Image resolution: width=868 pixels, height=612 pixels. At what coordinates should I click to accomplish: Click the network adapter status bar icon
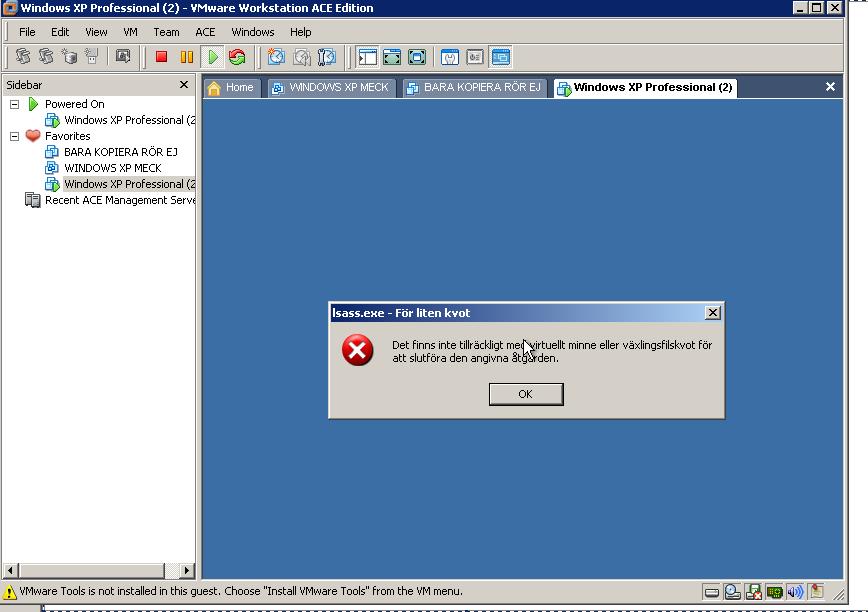tap(774, 593)
